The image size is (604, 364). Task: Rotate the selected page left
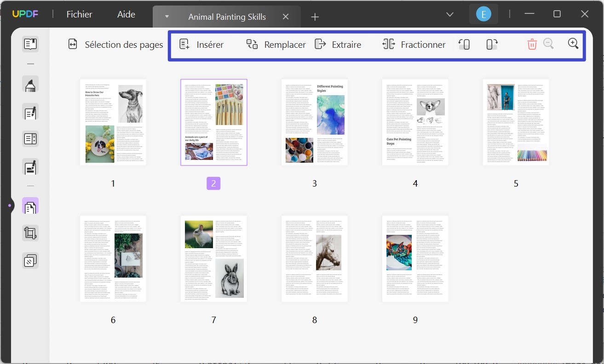pos(464,44)
